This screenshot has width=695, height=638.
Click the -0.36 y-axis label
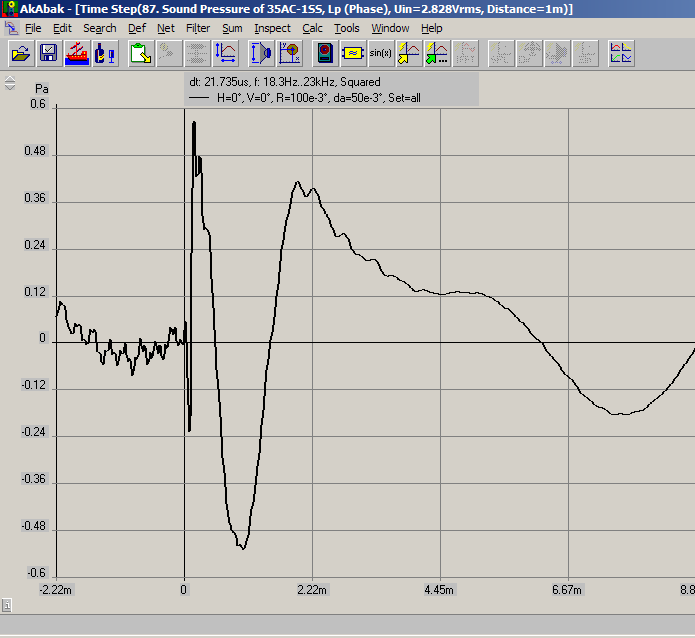point(34,479)
